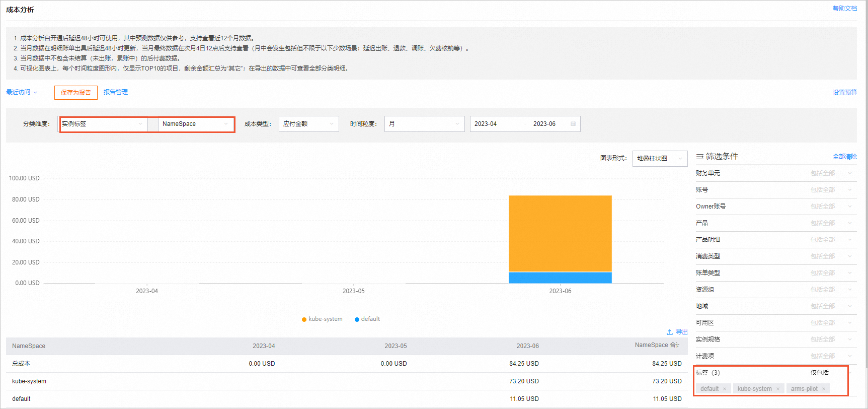This screenshot has height=409, width=868.
Task: Click 11.05 USD in NameSpace 合计 column
Action: (x=667, y=399)
